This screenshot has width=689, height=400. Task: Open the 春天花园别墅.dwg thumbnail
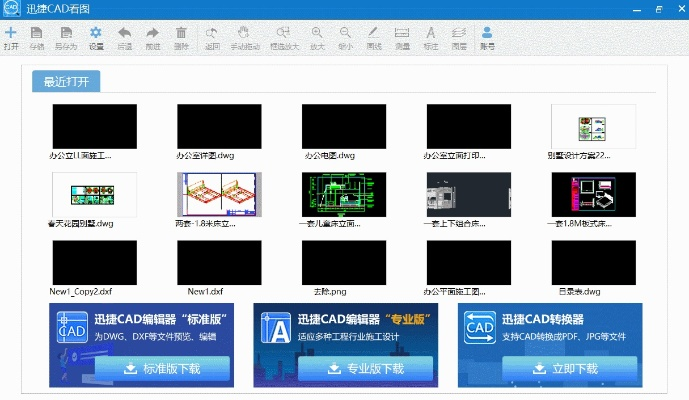click(x=94, y=194)
